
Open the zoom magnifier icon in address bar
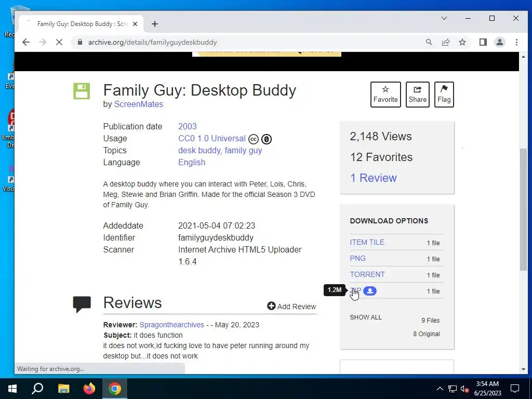pyautogui.click(x=429, y=42)
